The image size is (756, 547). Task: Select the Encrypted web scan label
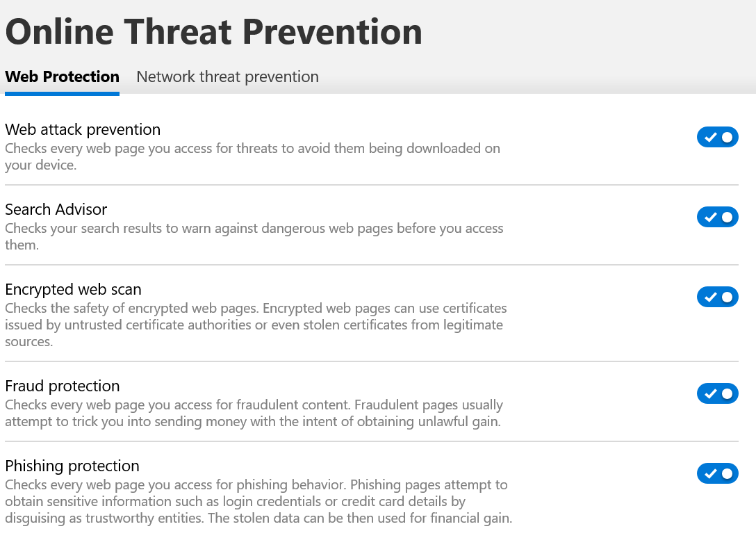[x=73, y=289]
